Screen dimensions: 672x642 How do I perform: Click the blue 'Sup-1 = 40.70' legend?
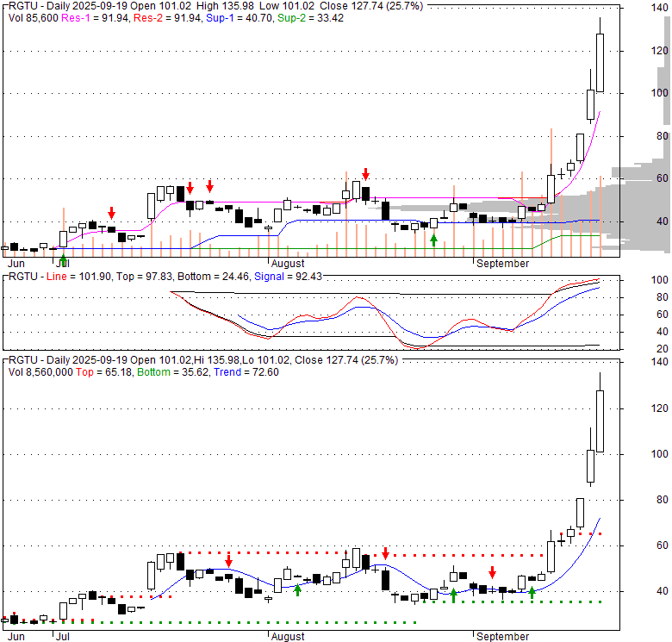tap(240, 18)
